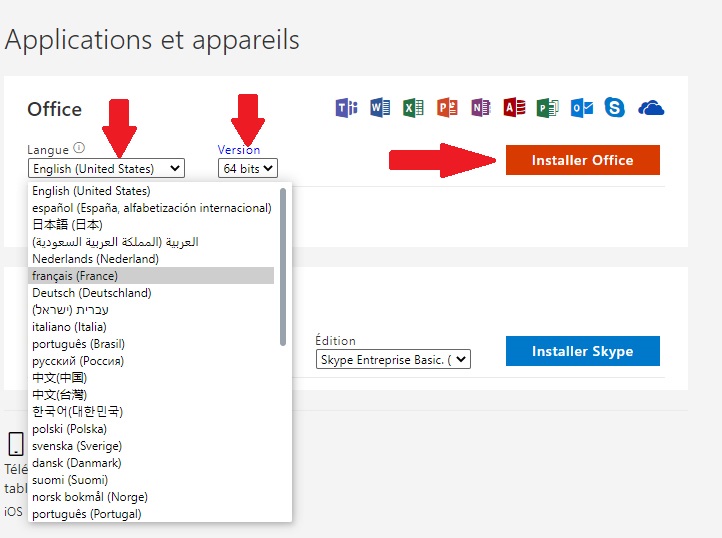The height and width of the screenshot is (538, 722).
Task: Select 中文(台灣) option
Action: pos(153,395)
